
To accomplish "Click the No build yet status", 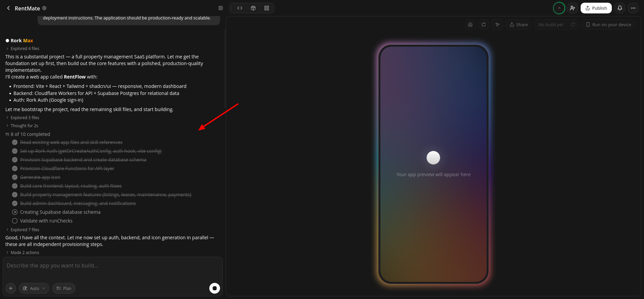I will [x=551, y=24].
